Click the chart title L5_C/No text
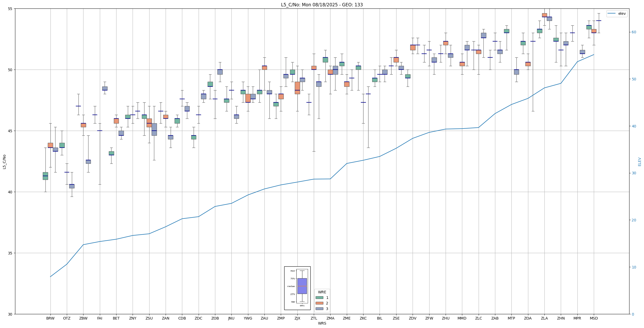Screen dimensions: 644x328 pos(322,5)
